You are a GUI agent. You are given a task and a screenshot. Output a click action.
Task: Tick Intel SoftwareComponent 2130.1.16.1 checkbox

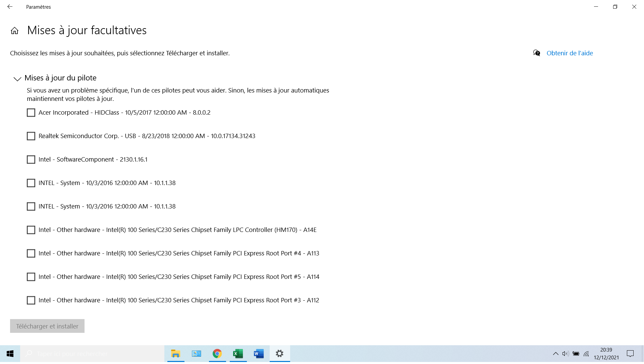point(31,160)
